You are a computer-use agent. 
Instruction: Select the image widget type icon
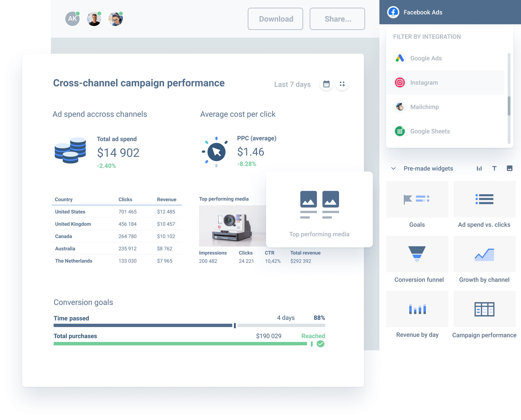[510, 168]
